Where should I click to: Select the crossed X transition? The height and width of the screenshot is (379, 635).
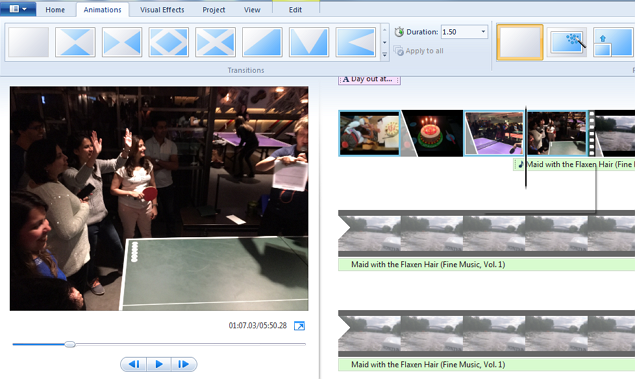tap(215, 42)
